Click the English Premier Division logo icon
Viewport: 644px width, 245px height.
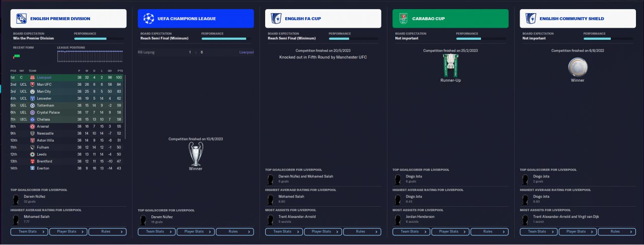click(21, 19)
